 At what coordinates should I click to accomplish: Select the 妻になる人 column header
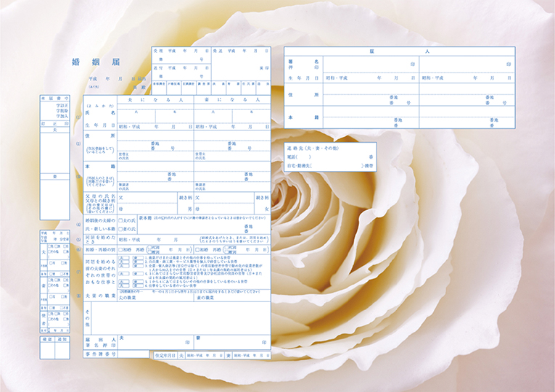(232, 100)
